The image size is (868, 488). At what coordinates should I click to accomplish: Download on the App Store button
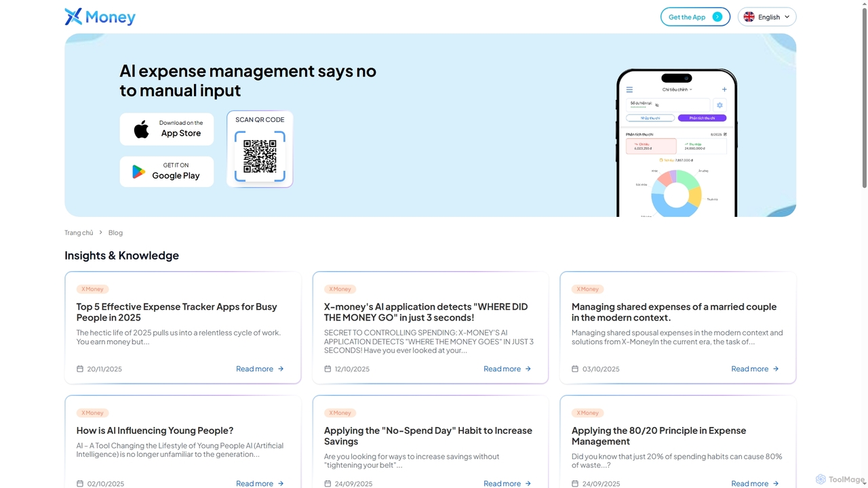tap(167, 129)
